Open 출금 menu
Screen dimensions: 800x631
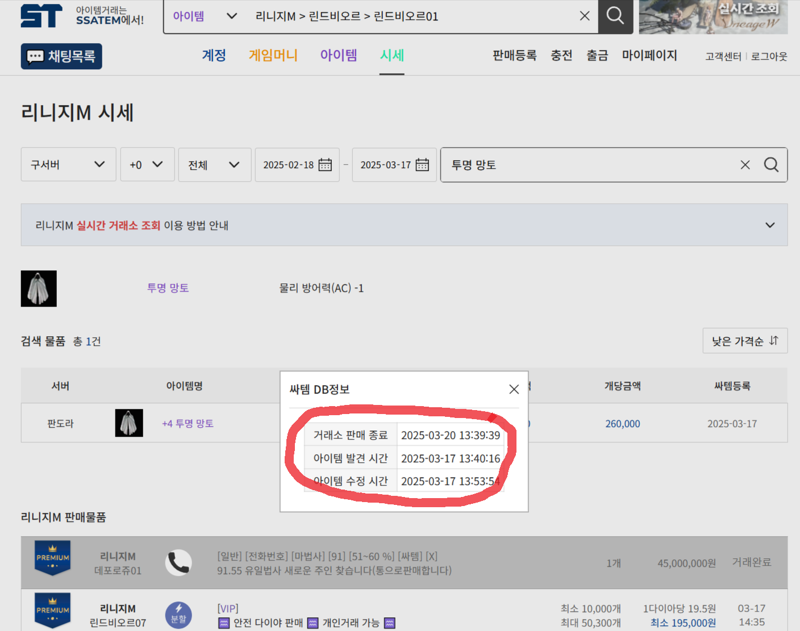(x=597, y=56)
